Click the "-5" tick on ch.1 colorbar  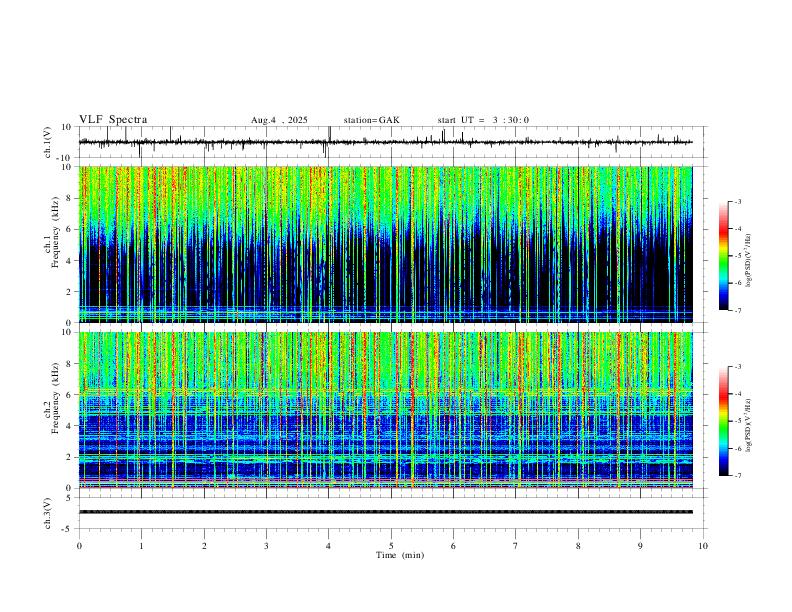coord(738,256)
